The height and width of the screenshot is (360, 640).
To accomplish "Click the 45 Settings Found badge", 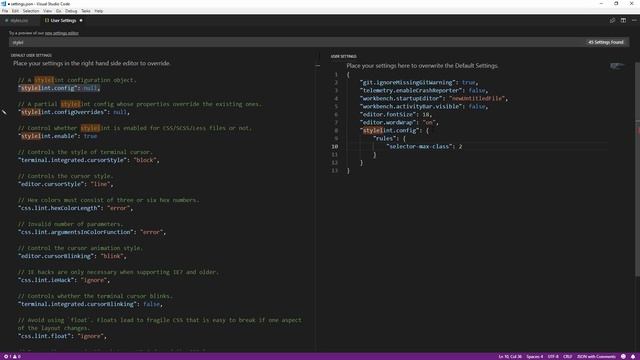I will 606,42.
